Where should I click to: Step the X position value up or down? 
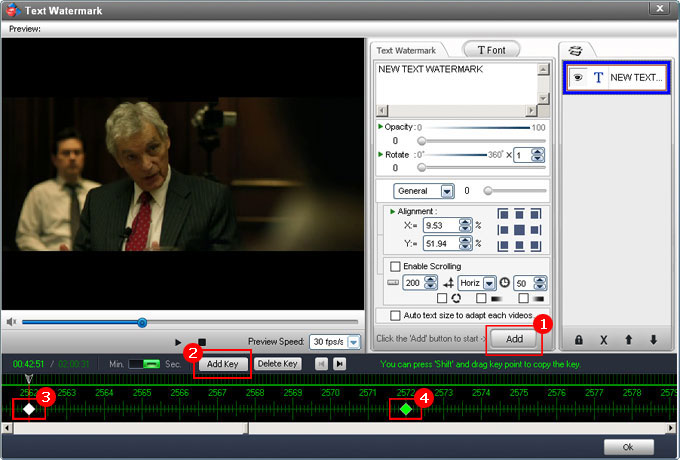pyautogui.click(x=465, y=225)
